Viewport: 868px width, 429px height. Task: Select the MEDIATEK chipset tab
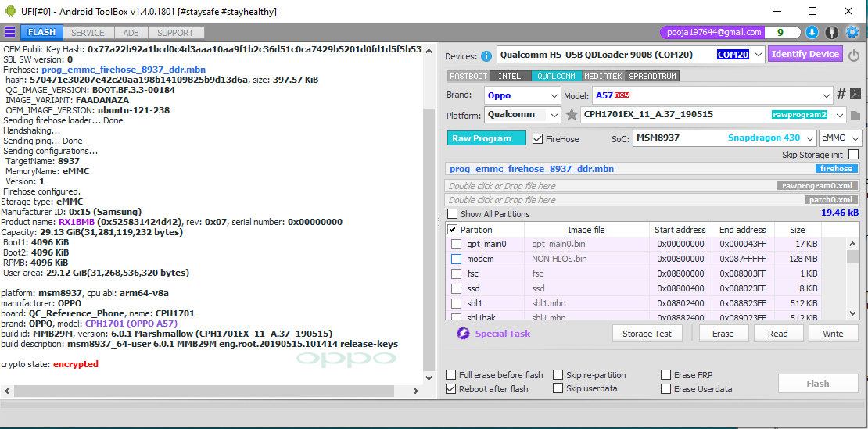(x=603, y=77)
